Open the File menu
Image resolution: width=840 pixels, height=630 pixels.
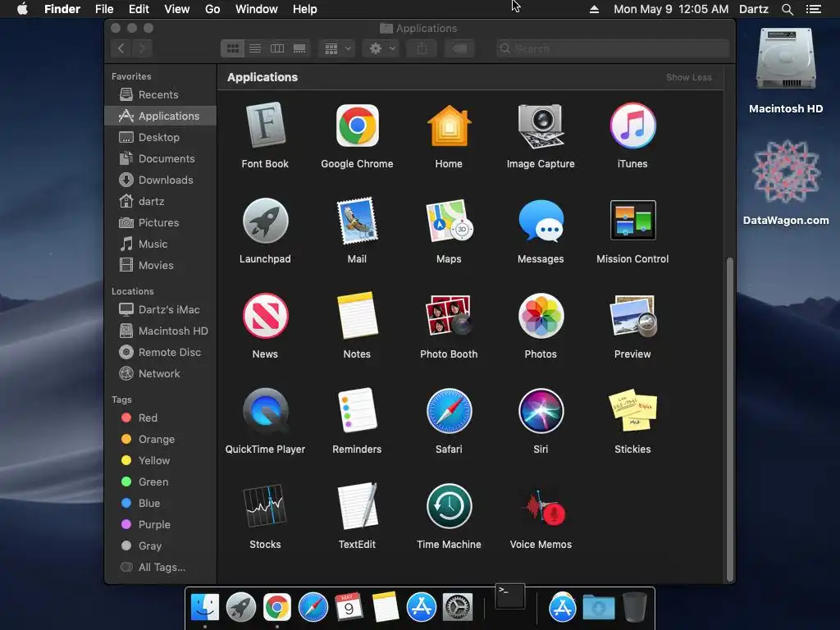(104, 9)
